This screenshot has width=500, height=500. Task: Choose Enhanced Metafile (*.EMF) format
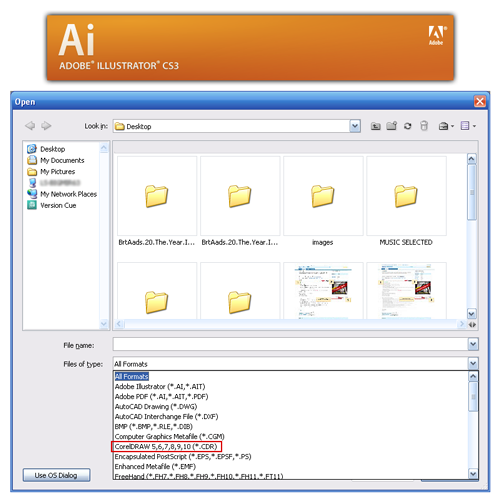click(155, 467)
